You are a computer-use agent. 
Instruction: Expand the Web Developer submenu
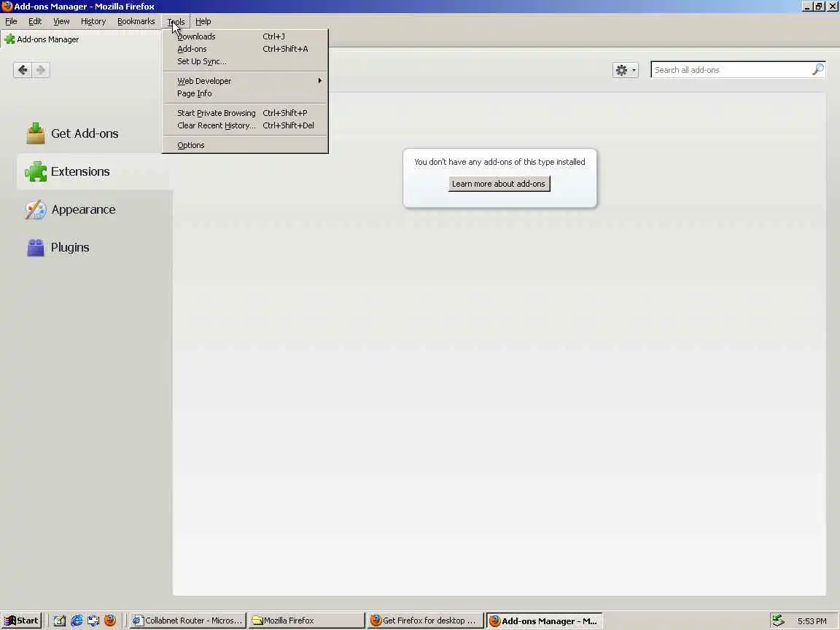(x=245, y=81)
